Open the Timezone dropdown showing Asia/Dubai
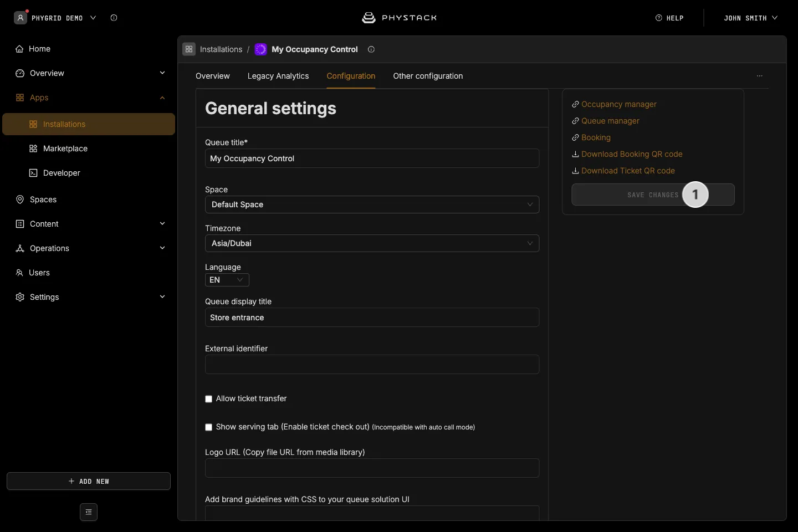 [372, 243]
